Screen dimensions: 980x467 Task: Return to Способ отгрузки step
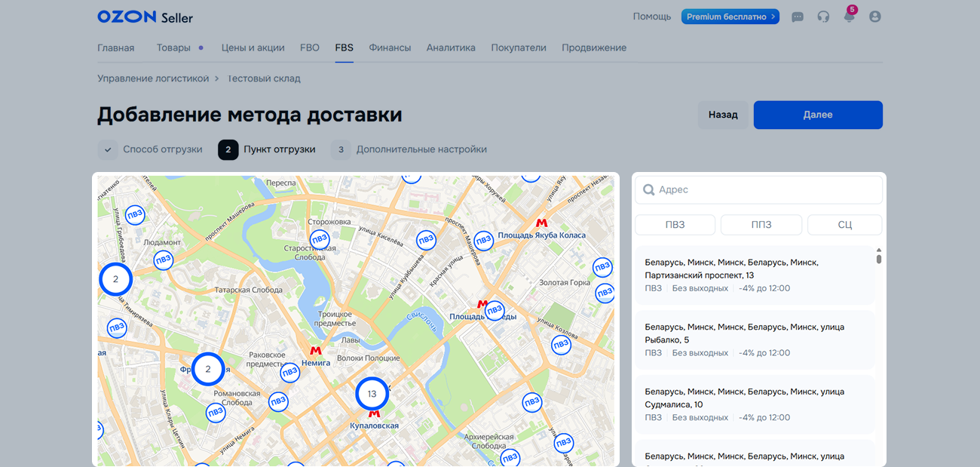[x=151, y=149]
